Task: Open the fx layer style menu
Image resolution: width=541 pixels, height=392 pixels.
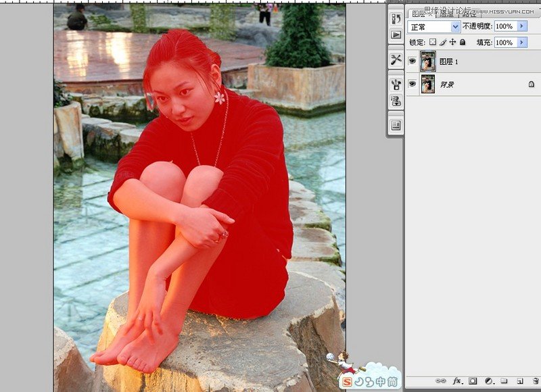Action: point(456,381)
